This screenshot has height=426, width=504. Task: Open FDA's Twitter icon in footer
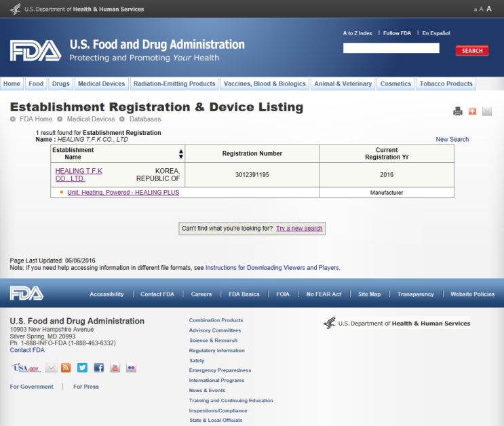[x=82, y=368]
